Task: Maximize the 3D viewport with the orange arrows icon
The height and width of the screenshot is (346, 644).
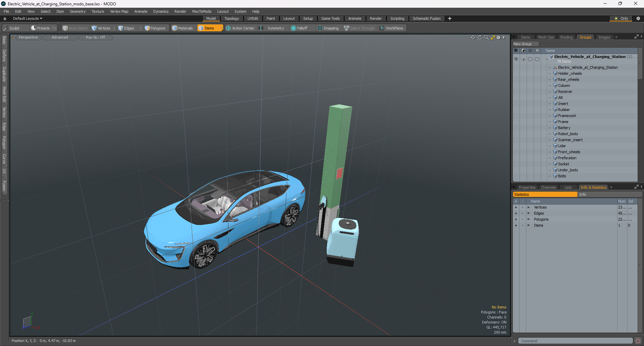Action: click(493, 38)
